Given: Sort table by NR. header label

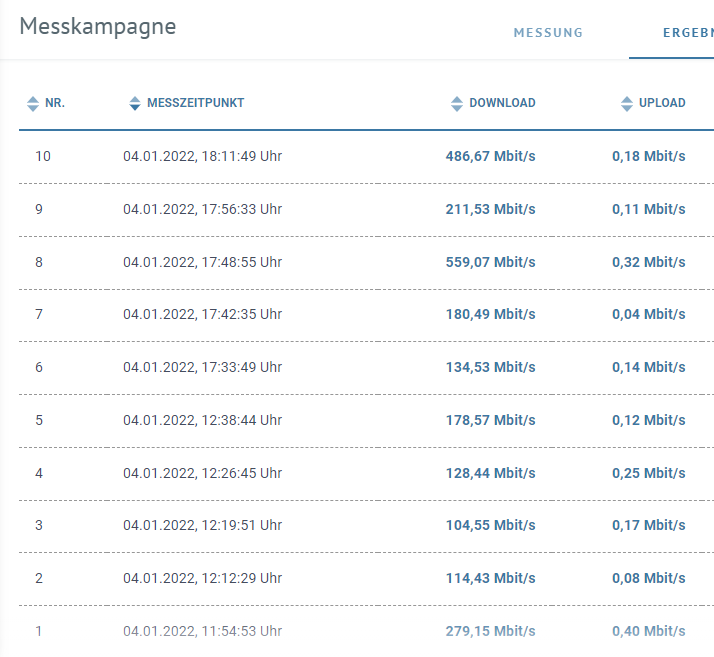Looking at the screenshot, I should point(55,103).
